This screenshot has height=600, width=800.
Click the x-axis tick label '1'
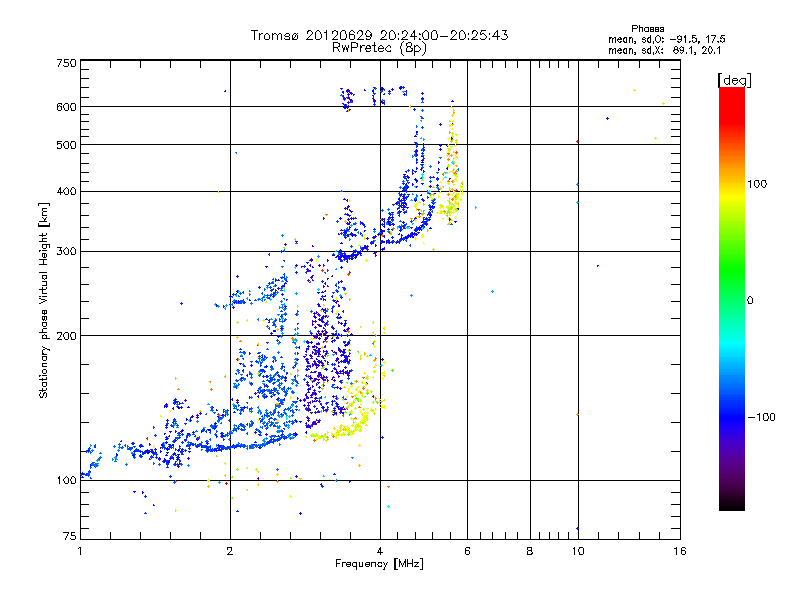pyautogui.click(x=80, y=551)
